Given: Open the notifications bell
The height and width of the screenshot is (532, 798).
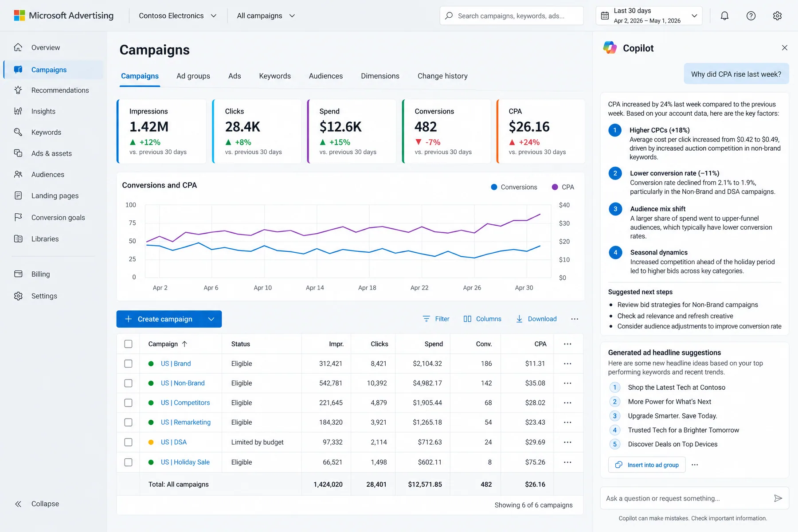Looking at the screenshot, I should [724, 16].
